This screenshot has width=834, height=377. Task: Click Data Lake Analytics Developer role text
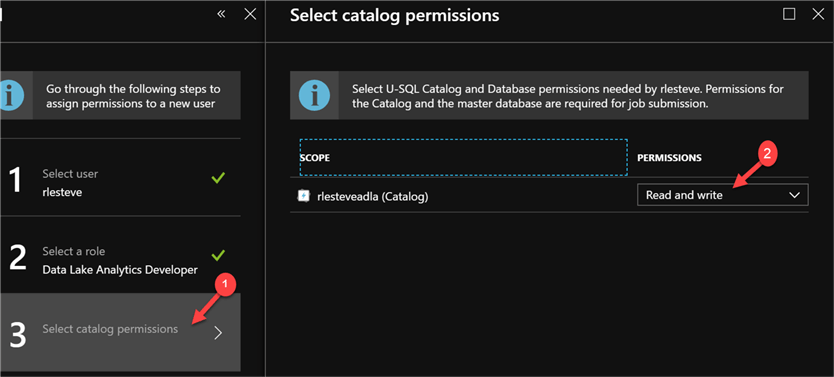pos(120,270)
